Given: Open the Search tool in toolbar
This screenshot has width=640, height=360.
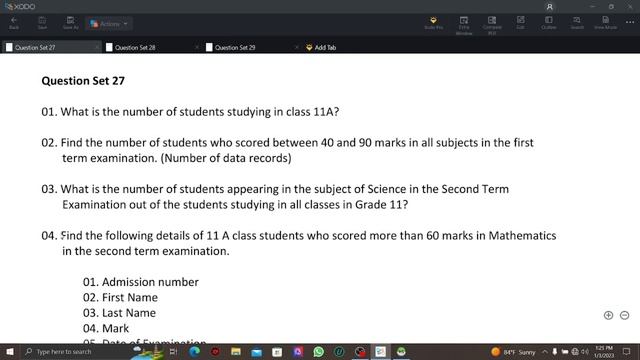Looking at the screenshot, I should point(577,22).
